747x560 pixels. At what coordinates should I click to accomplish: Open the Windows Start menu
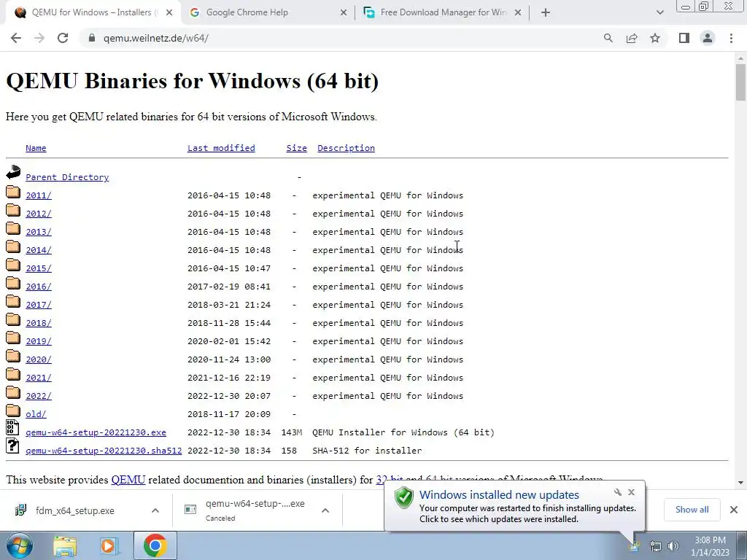pyautogui.click(x=20, y=545)
